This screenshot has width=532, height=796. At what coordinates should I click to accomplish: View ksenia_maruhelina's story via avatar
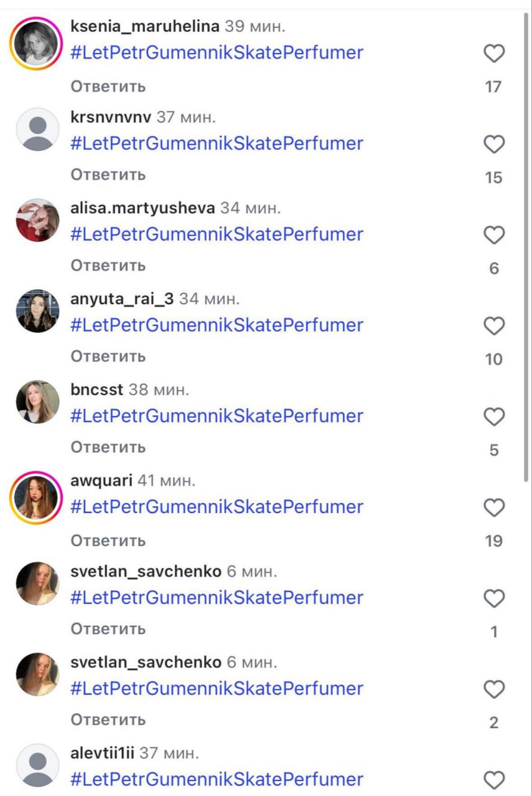pyautogui.click(x=37, y=44)
